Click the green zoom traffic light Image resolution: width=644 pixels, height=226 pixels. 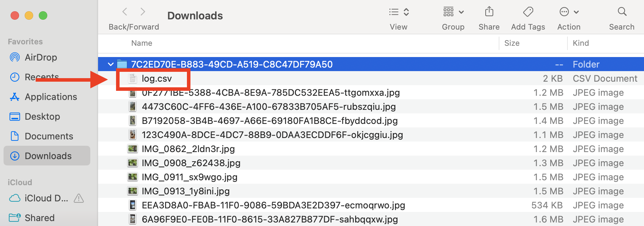pyautogui.click(x=43, y=15)
